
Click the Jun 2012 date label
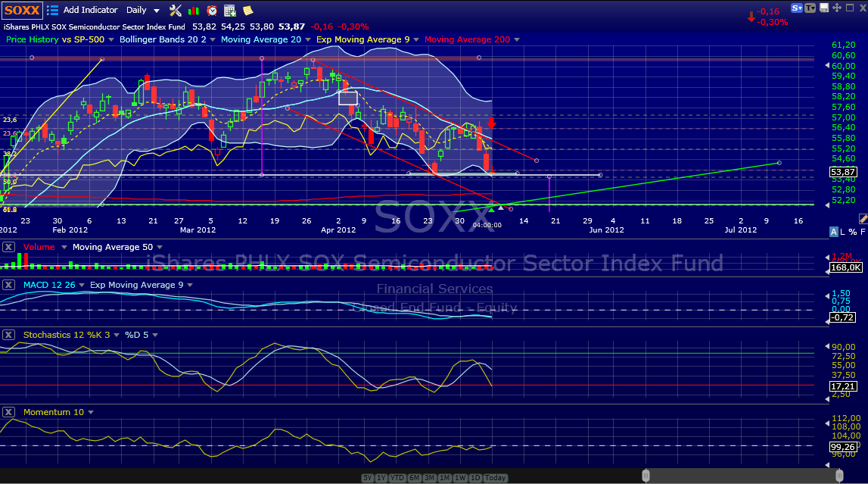tap(606, 230)
